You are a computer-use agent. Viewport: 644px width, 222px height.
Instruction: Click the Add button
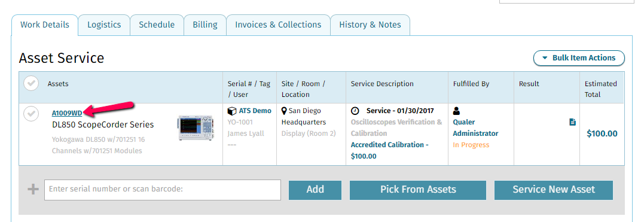[x=315, y=190]
